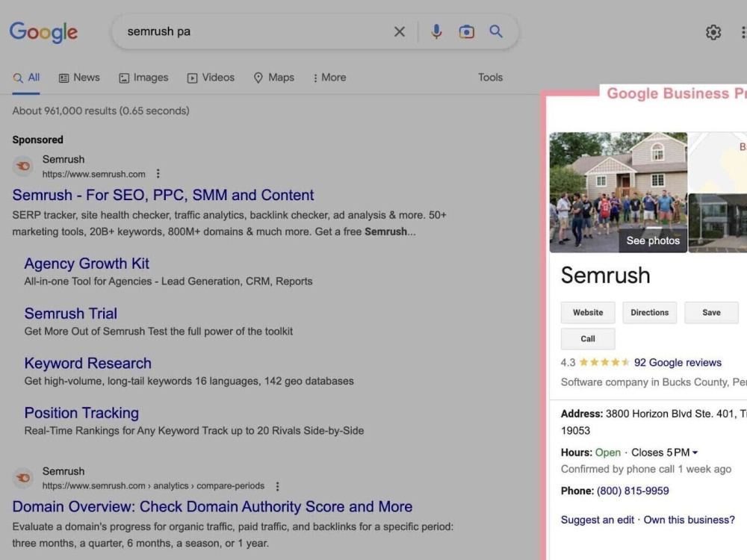The image size is (747, 560).
Task: Open image search with camera icon
Action: point(466,32)
